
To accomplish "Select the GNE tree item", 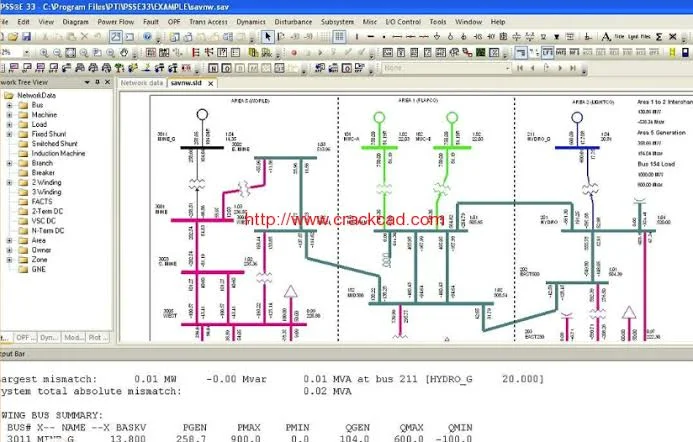I will click(x=39, y=270).
